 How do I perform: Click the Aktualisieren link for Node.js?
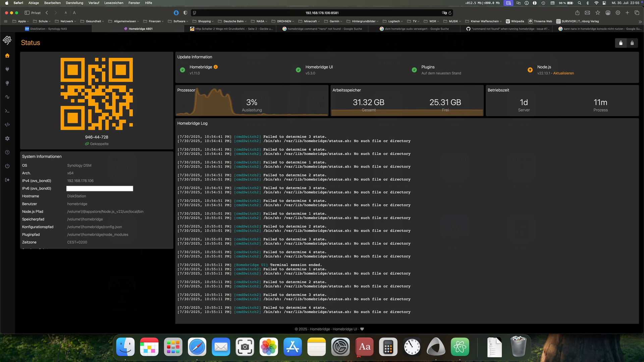(x=563, y=73)
